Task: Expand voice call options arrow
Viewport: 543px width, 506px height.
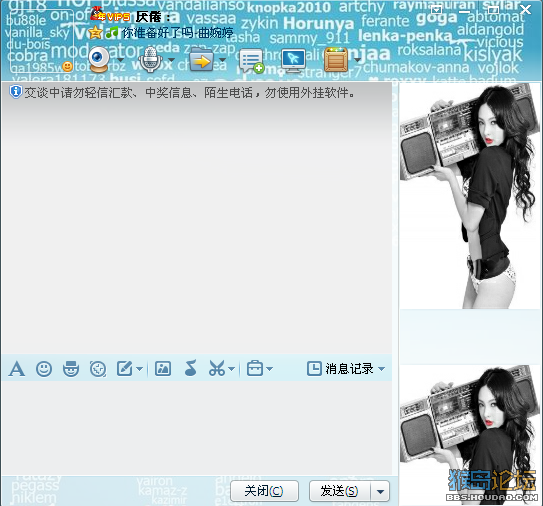Action: (x=171, y=60)
